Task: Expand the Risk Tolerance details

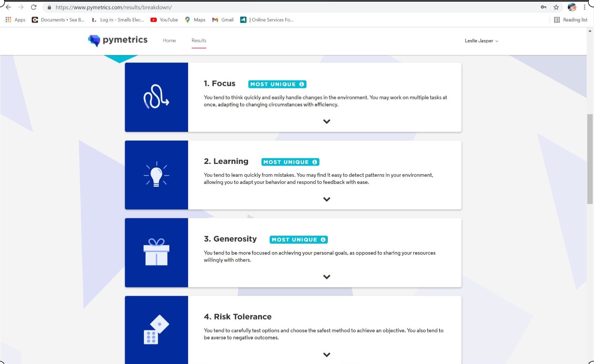Action: coord(326,355)
